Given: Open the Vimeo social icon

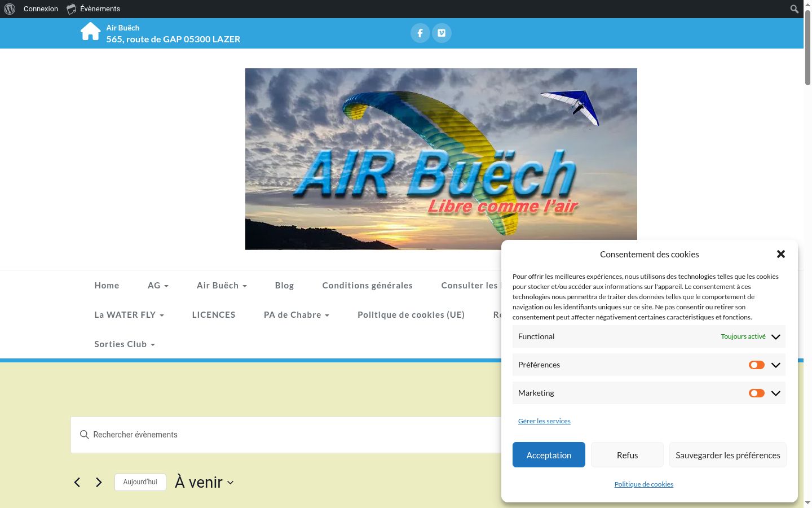Looking at the screenshot, I should 442,33.
